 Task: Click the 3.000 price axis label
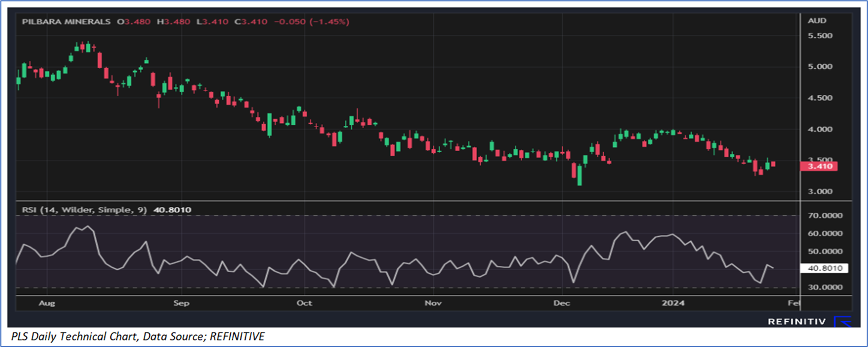coord(819,192)
